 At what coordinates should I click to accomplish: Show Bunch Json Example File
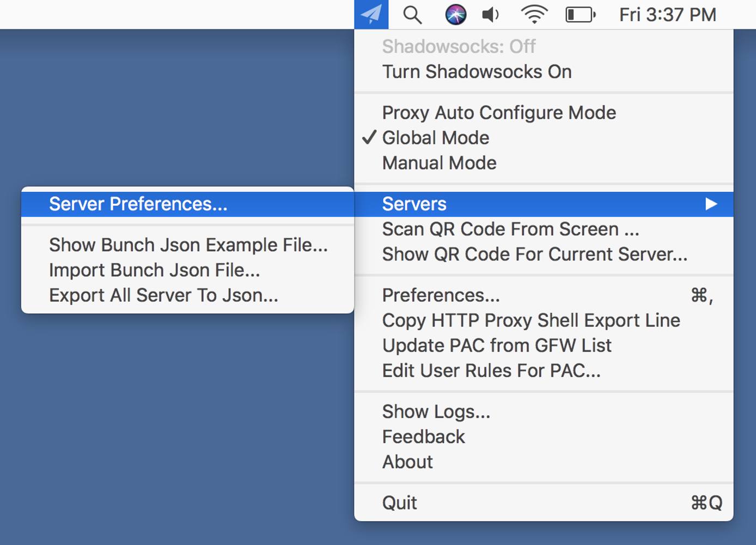point(188,245)
